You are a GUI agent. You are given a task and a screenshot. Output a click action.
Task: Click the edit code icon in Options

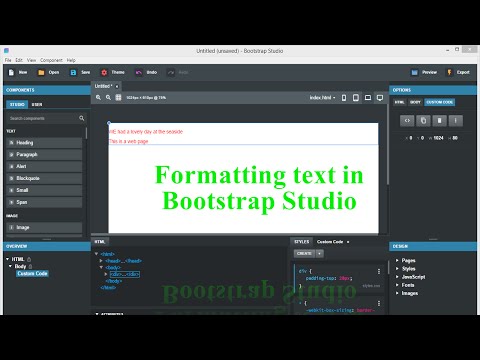point(407,121)
